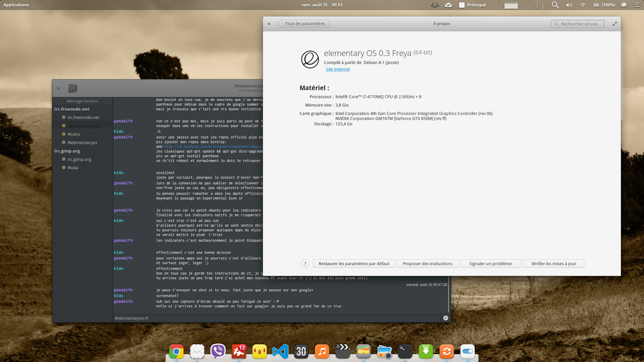Switch to the #elementaryos channel

coord(82,143)
